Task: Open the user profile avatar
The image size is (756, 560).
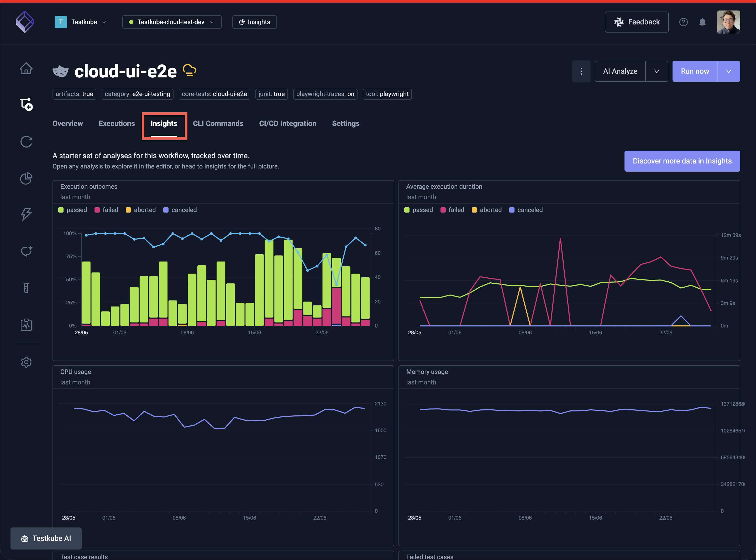Action: pyautogui.click(x=728, y=22)
